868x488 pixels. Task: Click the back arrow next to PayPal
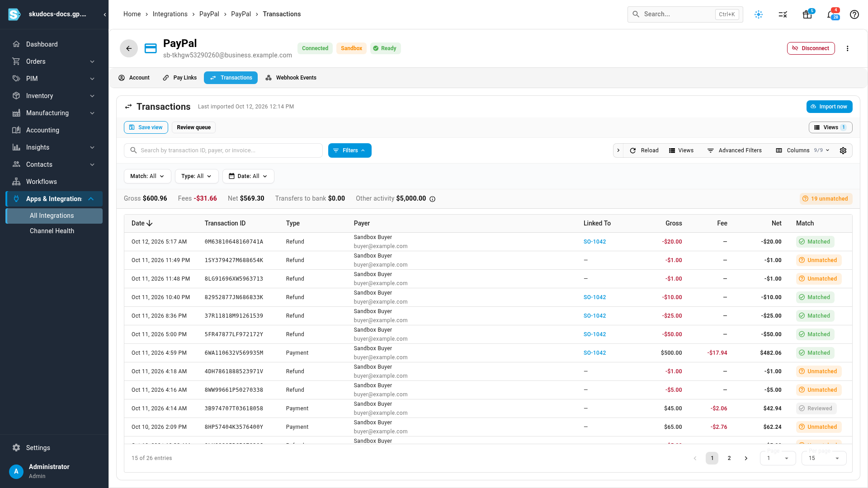point(129,48)
